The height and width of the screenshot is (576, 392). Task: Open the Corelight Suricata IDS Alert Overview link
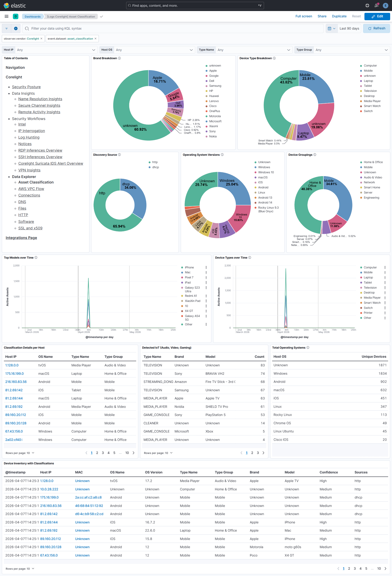[x=51, y=163]
